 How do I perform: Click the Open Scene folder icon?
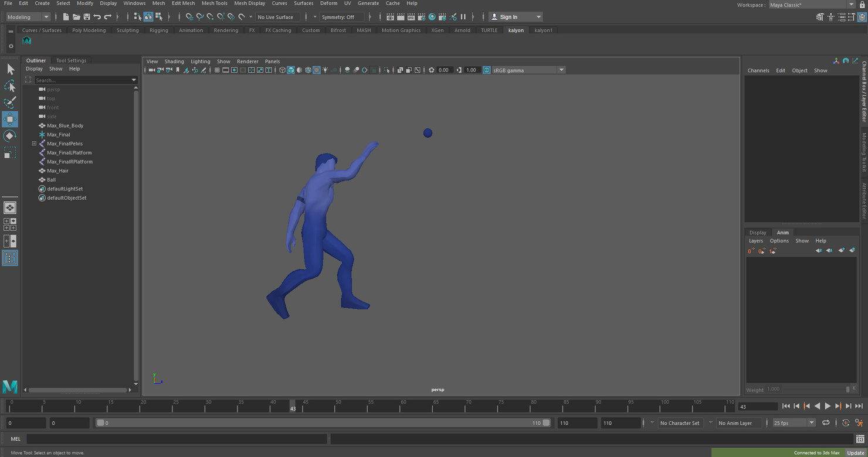[76, 17]
